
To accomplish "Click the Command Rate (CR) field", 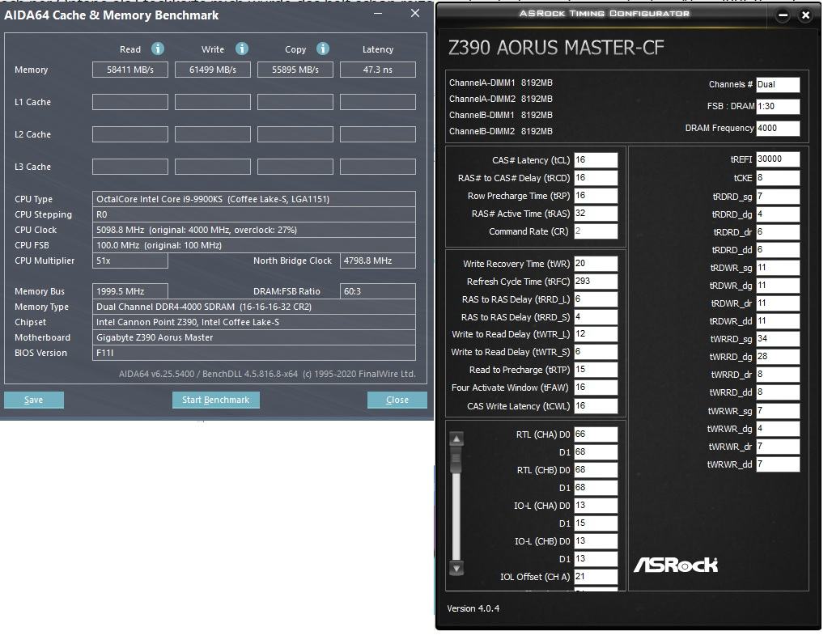I will 596,231.
